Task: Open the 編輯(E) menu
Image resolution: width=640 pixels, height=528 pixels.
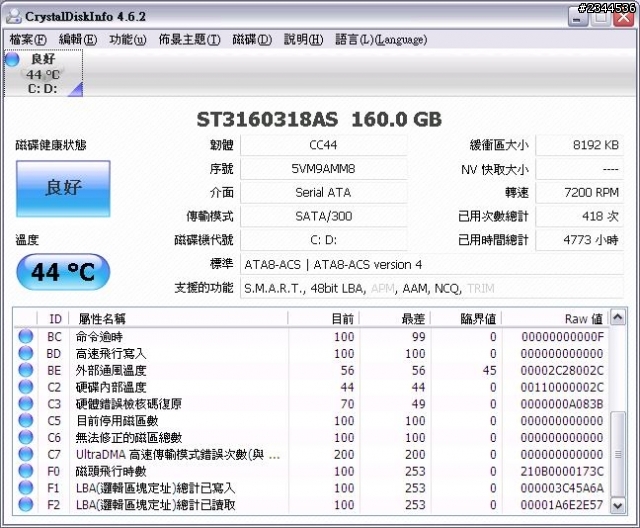Action: click(78, 40)
